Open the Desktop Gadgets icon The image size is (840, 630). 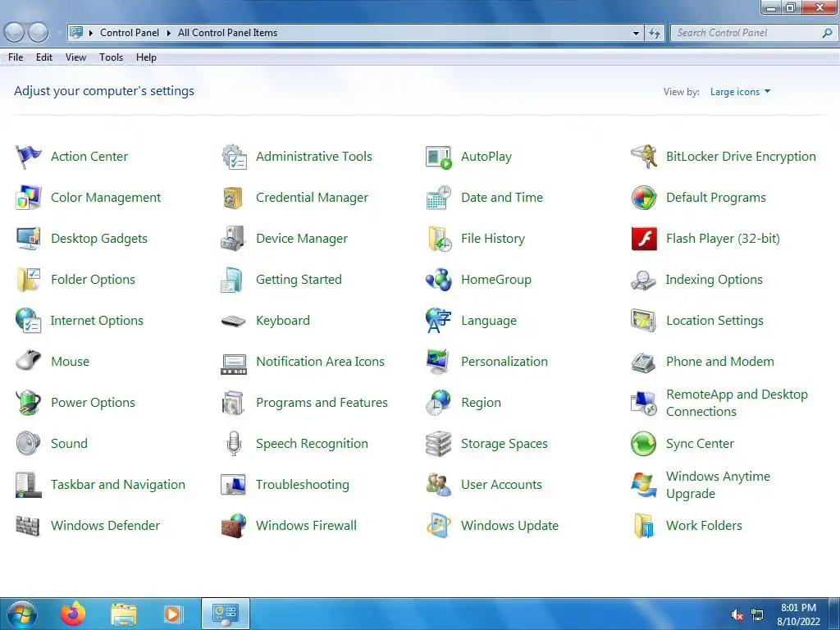point(29,239)
